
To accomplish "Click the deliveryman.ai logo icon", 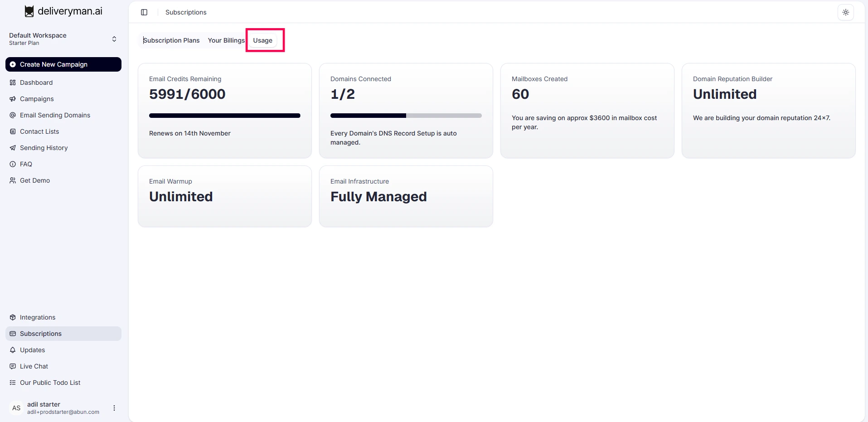I will [x=29, y=11].
